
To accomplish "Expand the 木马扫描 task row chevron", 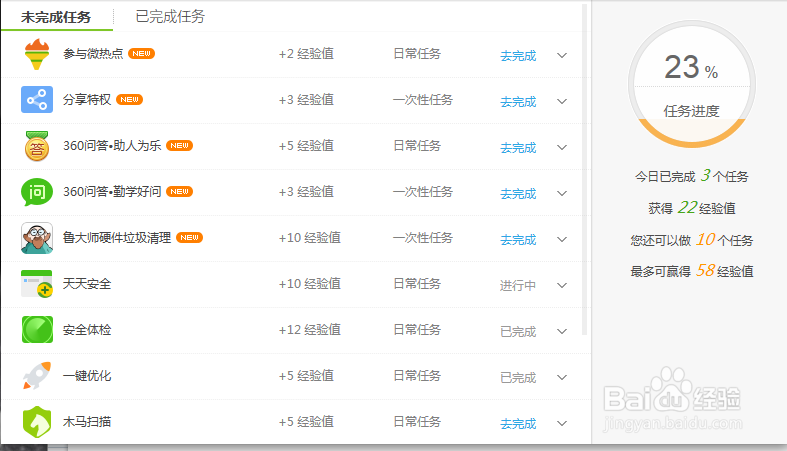I will tap(562, 423).
